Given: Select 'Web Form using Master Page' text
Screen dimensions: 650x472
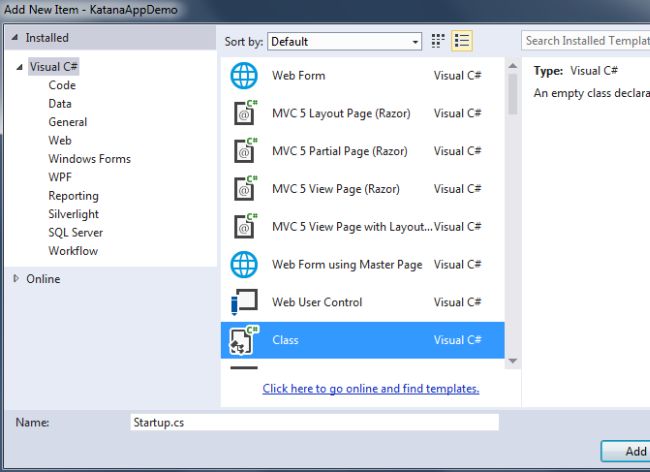Looking at the screenshot, I should pyautogui.click(x=347, y=264).
